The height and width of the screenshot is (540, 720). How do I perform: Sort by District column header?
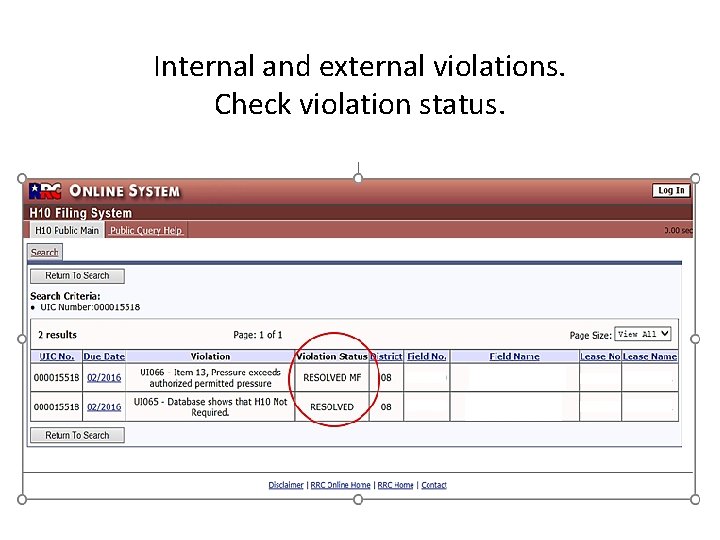point(386,356)
